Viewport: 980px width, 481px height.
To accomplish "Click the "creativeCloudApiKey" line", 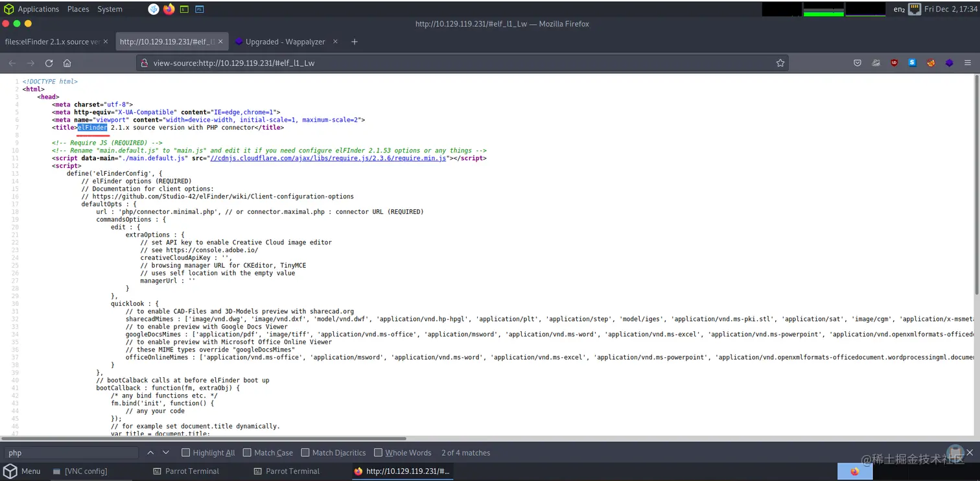I will point(186,257).
